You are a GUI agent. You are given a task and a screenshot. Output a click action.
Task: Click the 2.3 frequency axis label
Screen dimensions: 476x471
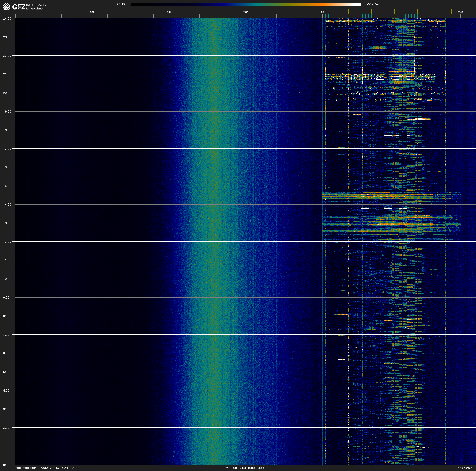point(169,12)
